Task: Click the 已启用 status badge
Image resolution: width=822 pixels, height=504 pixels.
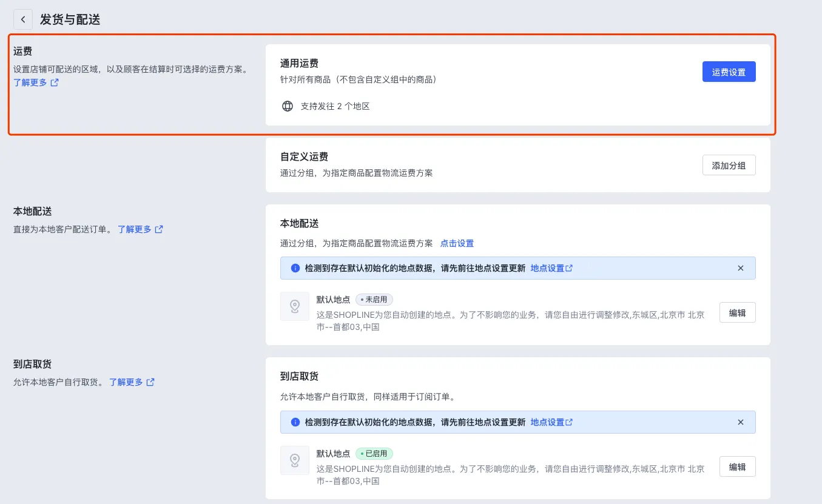Action: pos(374,454)
